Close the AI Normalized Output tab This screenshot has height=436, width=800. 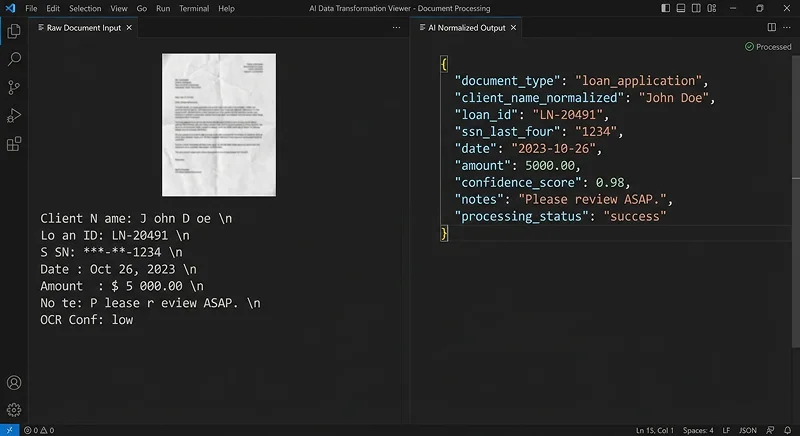pyautogui.click(x=515, y=28)
